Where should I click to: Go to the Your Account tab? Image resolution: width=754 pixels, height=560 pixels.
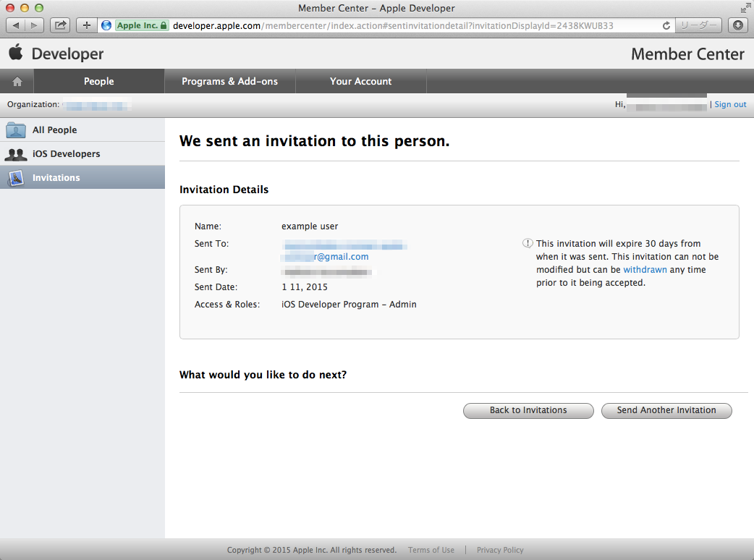[x=360, y=80]
